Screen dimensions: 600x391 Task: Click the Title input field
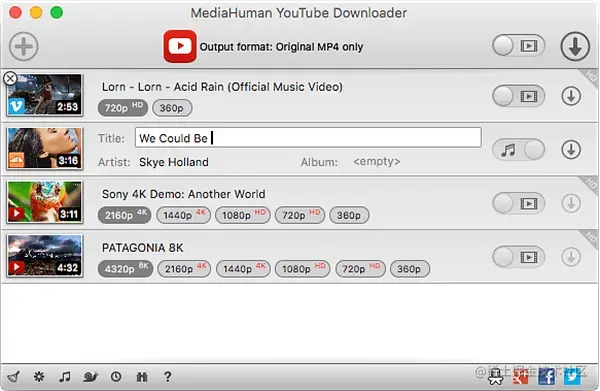(x=308, y=138)
